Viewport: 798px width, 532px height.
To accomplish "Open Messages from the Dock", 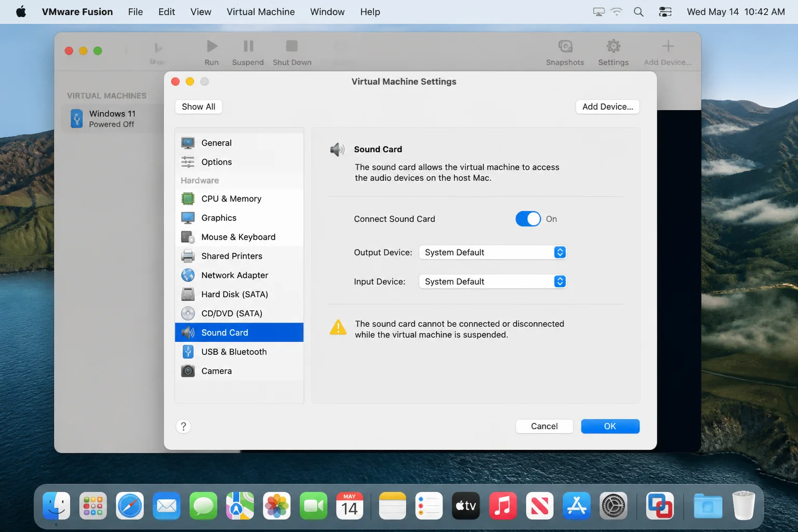I will click(x=203, y=506).
